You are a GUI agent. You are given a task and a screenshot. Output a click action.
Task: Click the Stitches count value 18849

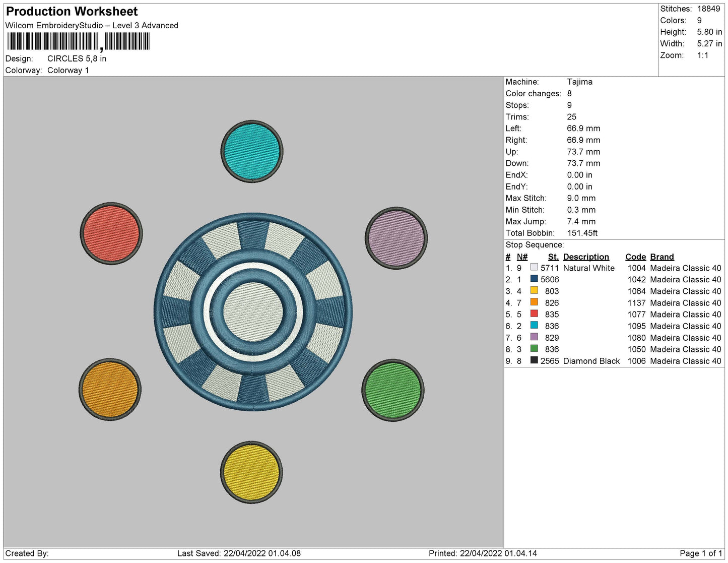click(708, 9)
